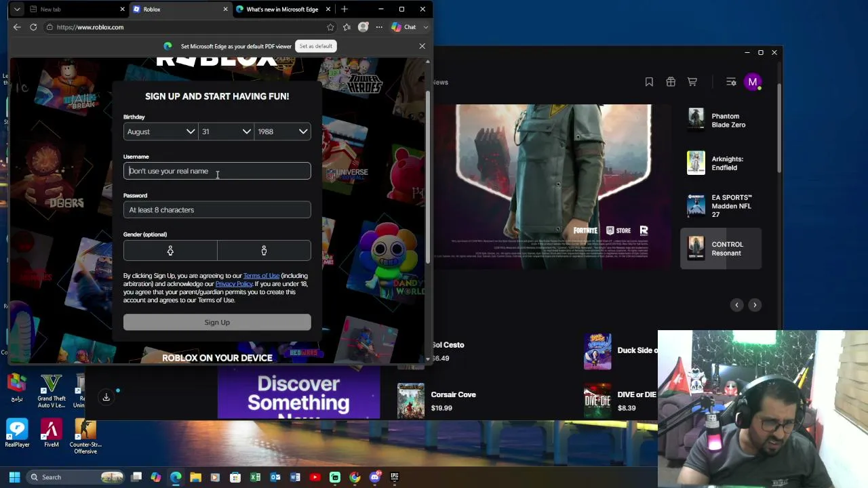Open the birthday month dropdown (August)
Image resolution: width=868 pixels, height=488 pixels.
[161, 131]
